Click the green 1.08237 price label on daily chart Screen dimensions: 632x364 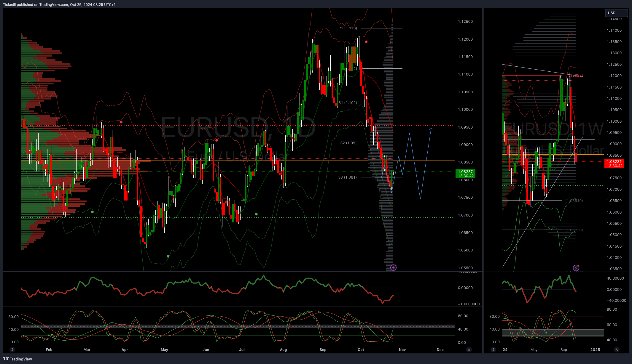[465, 174]
